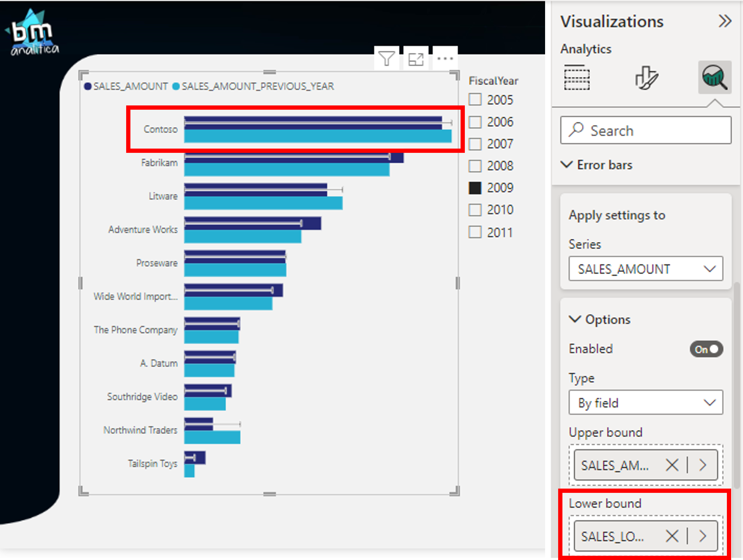Viewport: 743px width, 560px height.
Task: Click SALES_AMOUNT_PREVIOUS_YEAR legend marker
Action: click(176, 86)
